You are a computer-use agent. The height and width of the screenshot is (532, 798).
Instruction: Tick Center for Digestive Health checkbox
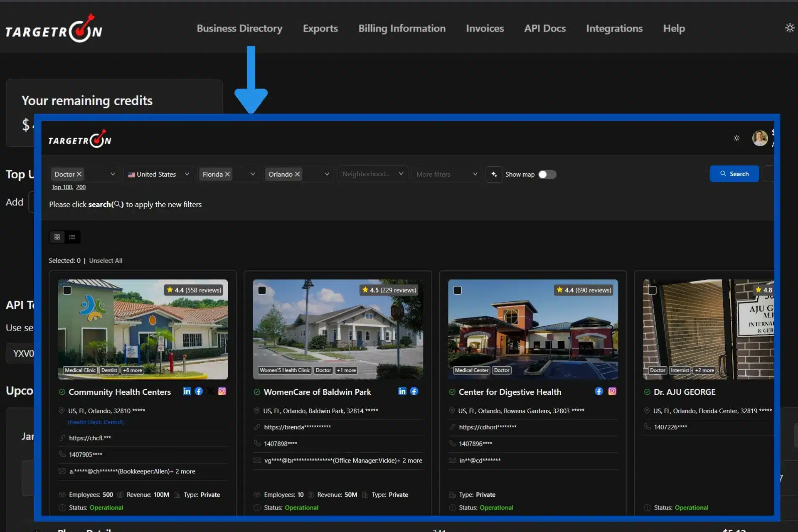pos(457,290)
